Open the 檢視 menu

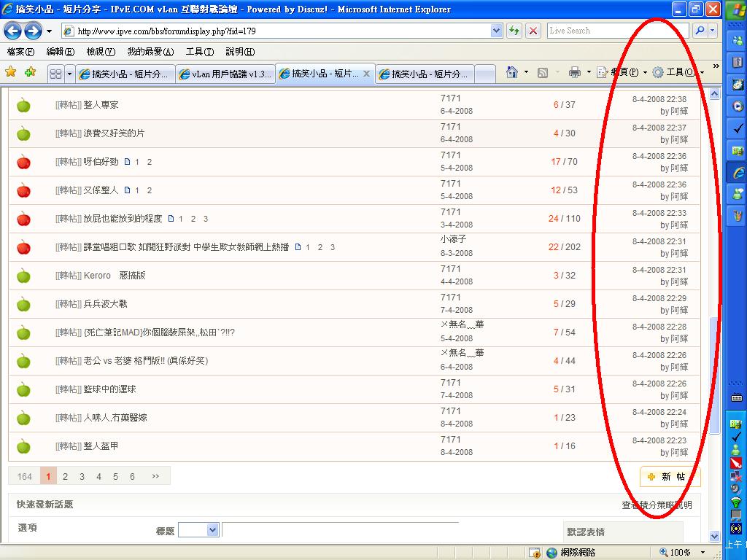pos(100,52)
